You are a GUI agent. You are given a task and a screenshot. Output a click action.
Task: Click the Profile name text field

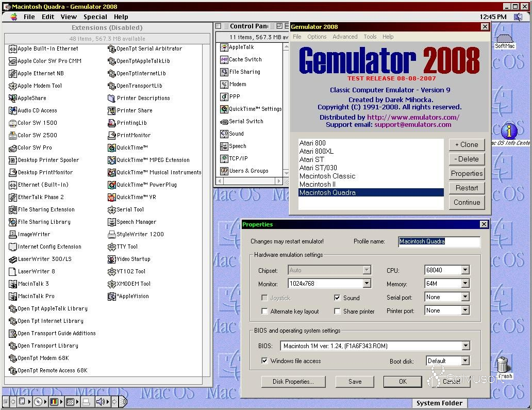coord(439,241)
